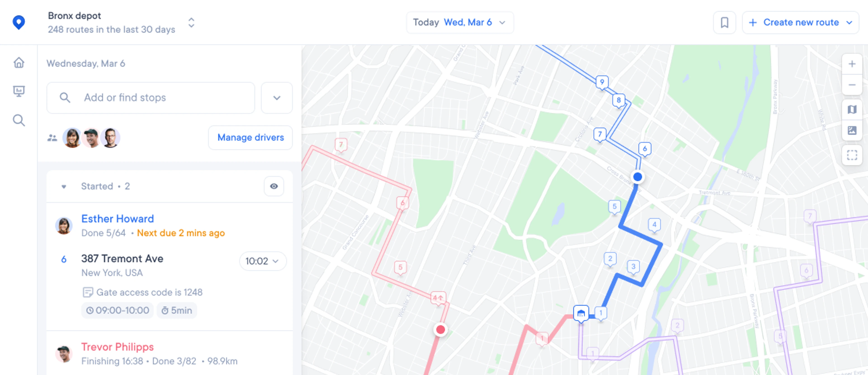This screenshot has height=375, width=868.
Task: Click Create new route button
Action: 800,22
